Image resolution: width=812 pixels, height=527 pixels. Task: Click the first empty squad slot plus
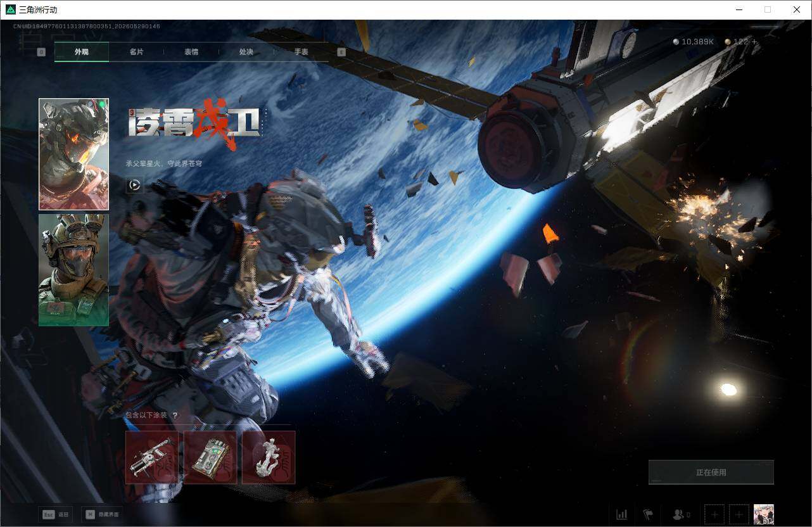click(714, 514)
